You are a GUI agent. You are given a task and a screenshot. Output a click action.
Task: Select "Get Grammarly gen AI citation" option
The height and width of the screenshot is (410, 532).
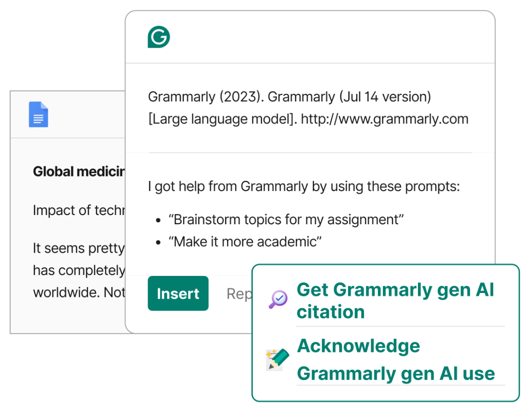395,300
